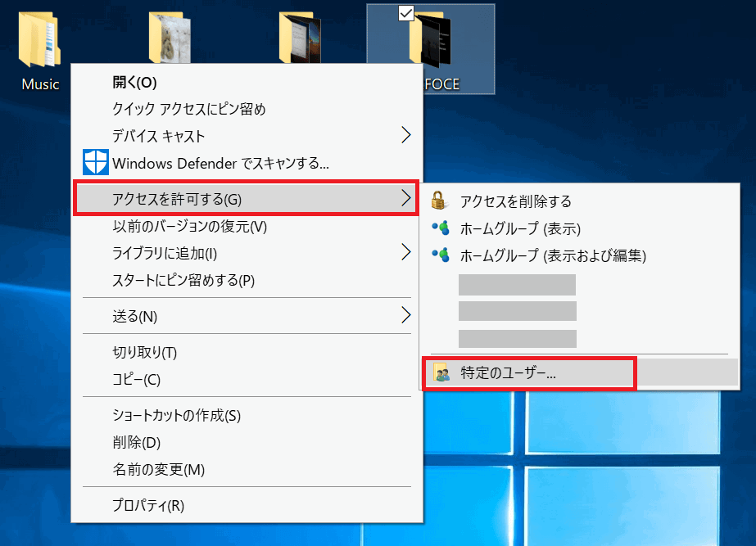This screenshot has width=756, height=546.
Task: Click the ホームグループ (表示) icon
Action: (440, 228)
